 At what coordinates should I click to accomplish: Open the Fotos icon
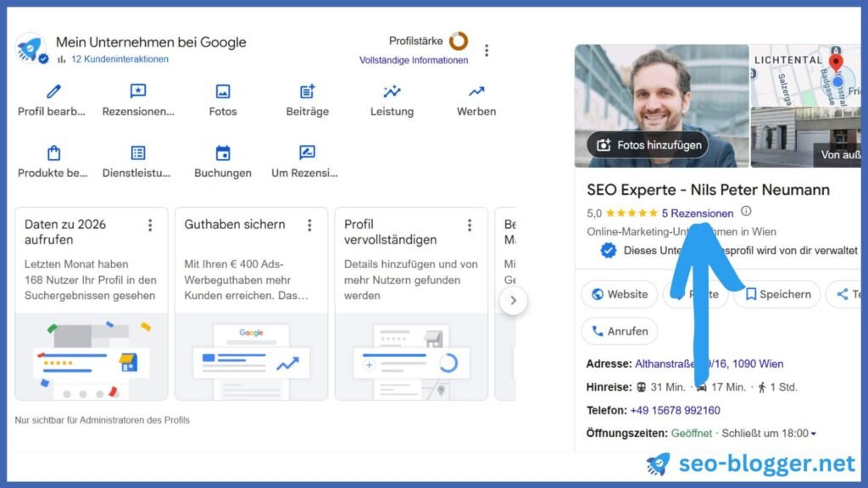(223, 91)
